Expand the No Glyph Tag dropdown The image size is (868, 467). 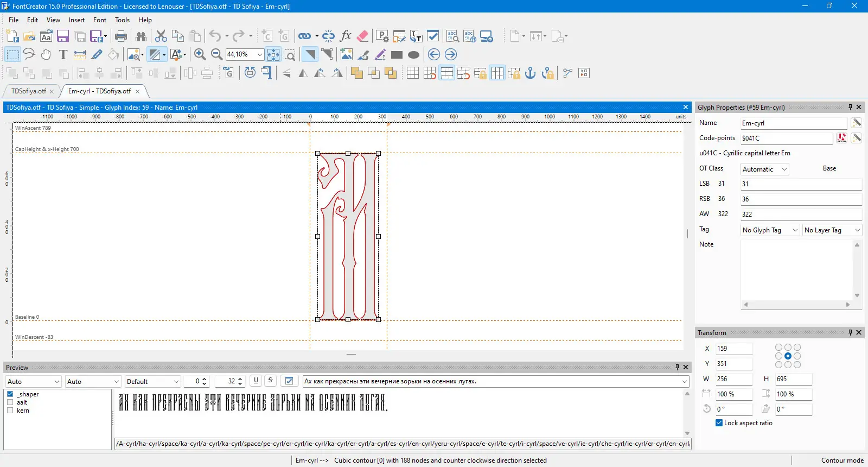pyautogui.click(x=770, y=230)
